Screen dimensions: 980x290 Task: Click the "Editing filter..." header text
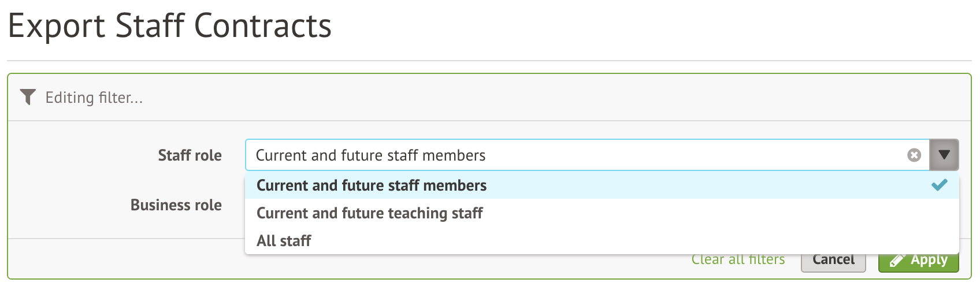tap(94, 98)
